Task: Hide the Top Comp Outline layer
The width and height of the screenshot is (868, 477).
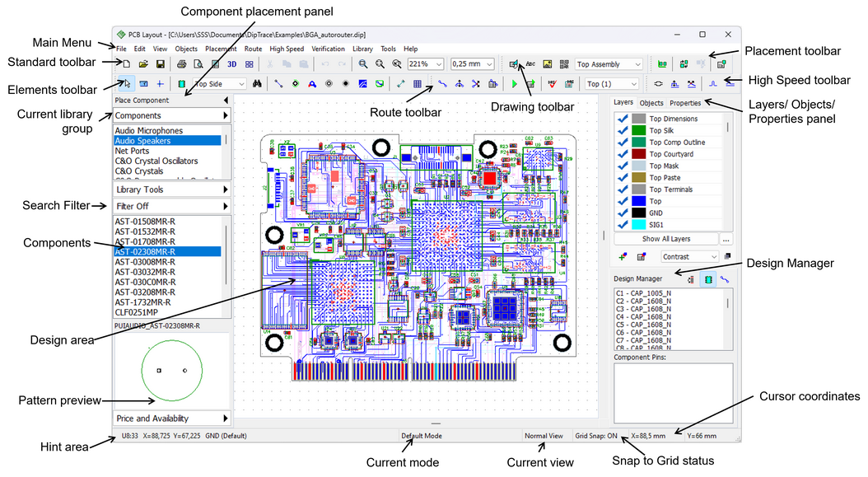Action: click(623, 143)
